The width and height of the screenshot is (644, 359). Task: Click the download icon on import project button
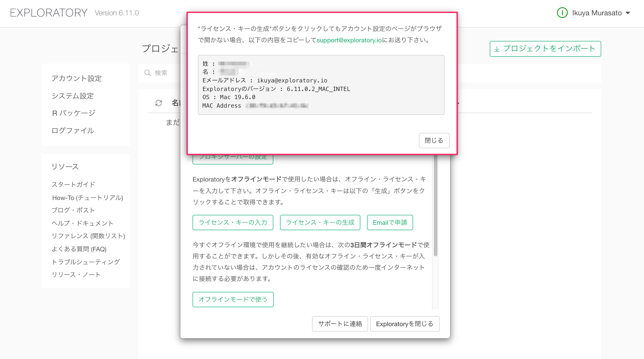click(497, 49)
